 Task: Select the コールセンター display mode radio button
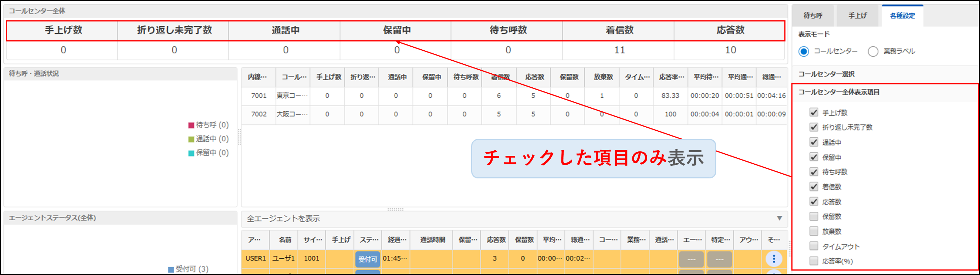coord(804,51)
